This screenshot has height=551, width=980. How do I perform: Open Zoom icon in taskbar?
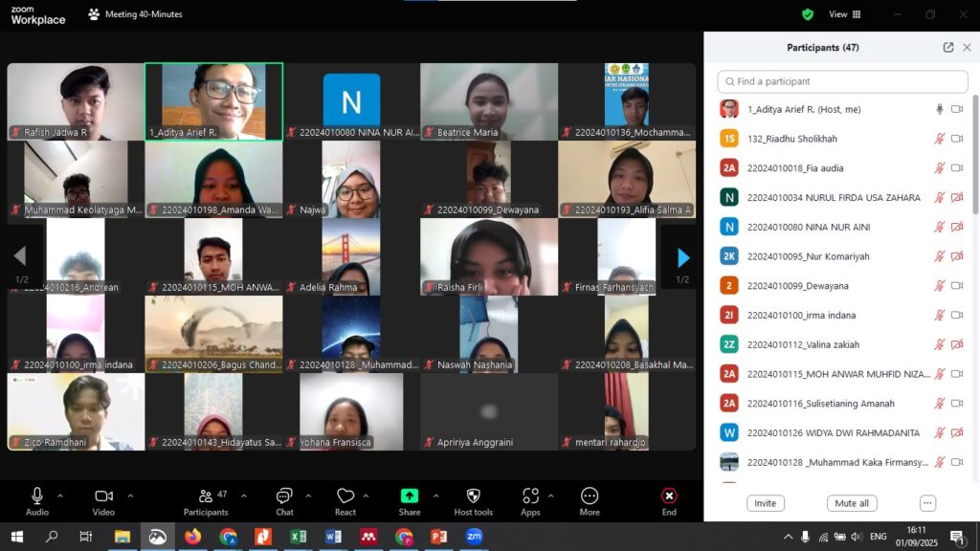(474, 537)
